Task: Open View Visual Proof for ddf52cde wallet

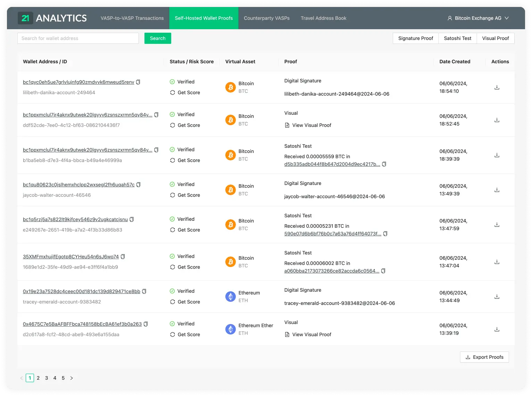Action: [311, 125]
